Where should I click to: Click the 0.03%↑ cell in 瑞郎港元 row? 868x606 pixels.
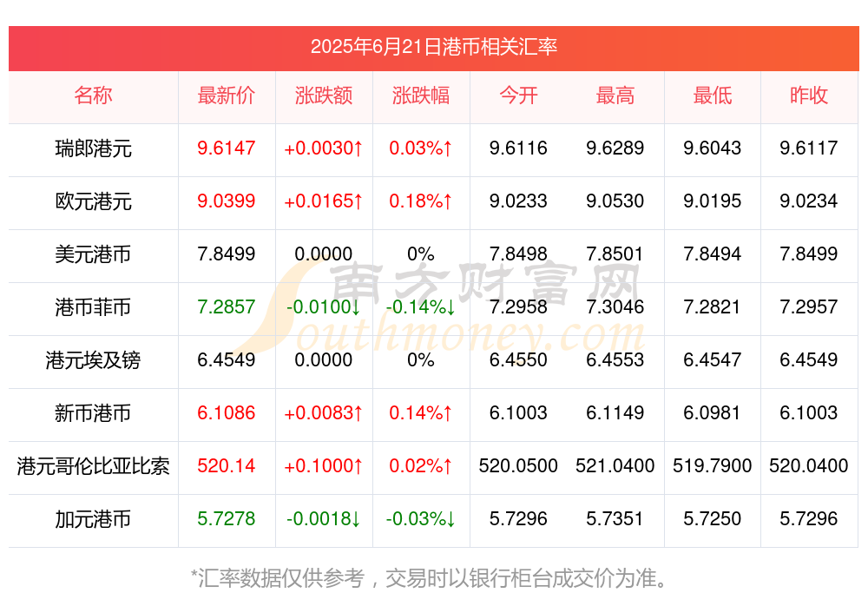(x=421, y=148)
